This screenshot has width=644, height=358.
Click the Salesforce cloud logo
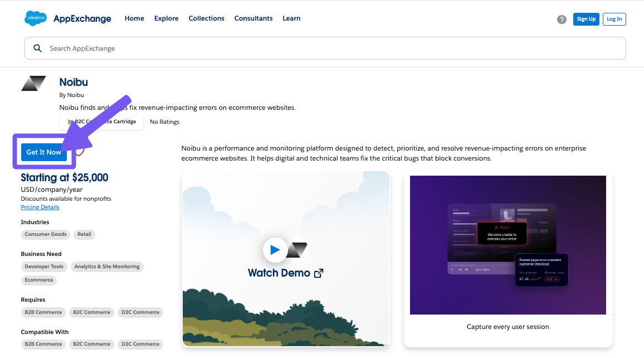tap(36, 18)
